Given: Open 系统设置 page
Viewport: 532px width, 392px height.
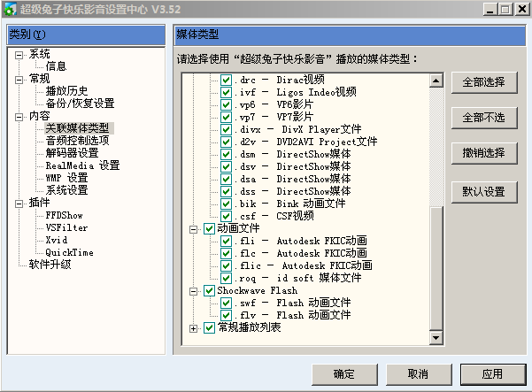Looking at the screenshot, I should pos(66,190).
